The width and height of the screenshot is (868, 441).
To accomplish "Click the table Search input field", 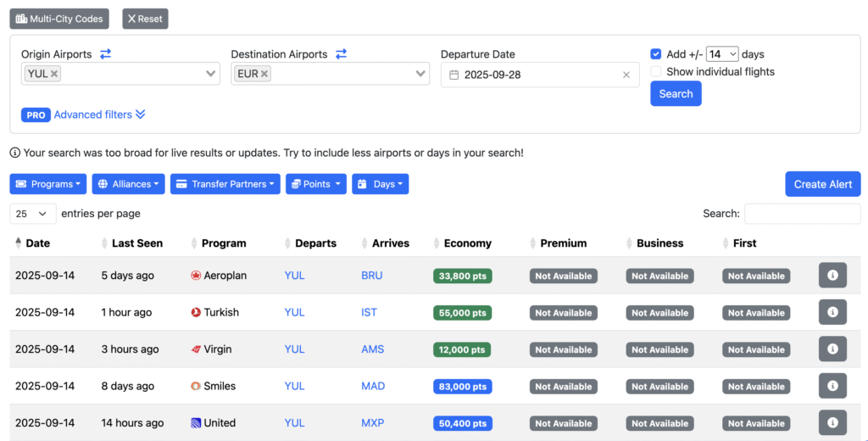I will pos(802,214).
